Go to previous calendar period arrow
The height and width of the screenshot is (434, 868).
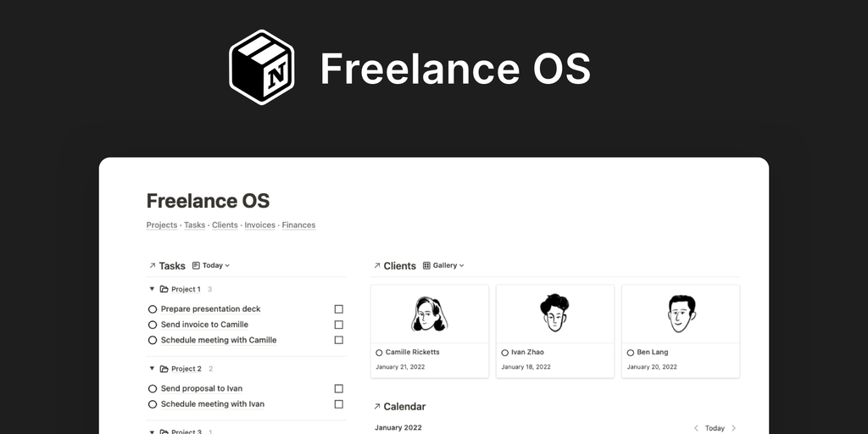[696, 428]
